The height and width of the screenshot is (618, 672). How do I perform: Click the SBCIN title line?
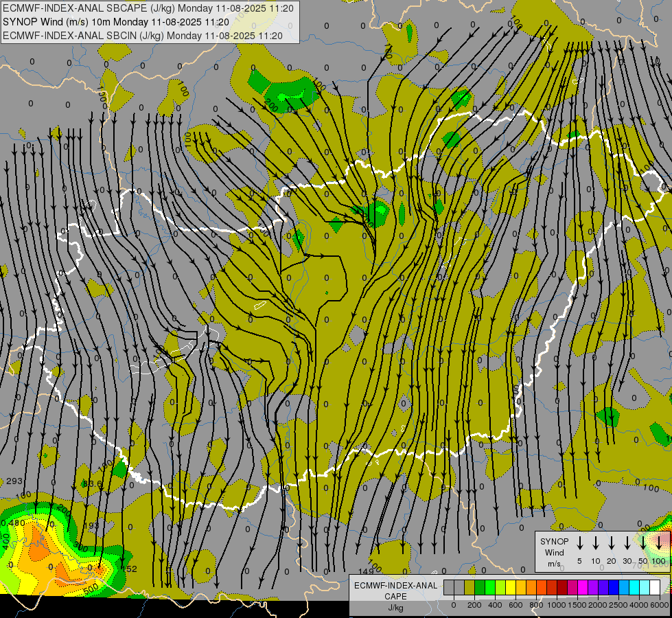point(143,36)
